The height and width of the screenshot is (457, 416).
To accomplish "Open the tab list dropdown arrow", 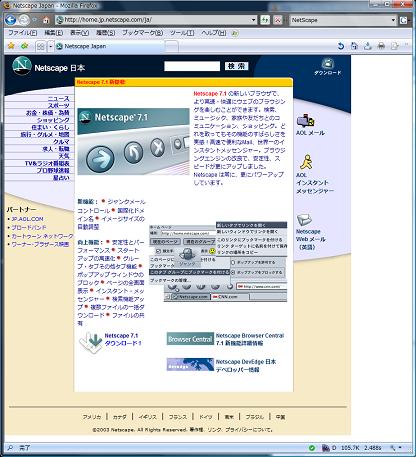I will pyautogui.click(x=51, y=46).
